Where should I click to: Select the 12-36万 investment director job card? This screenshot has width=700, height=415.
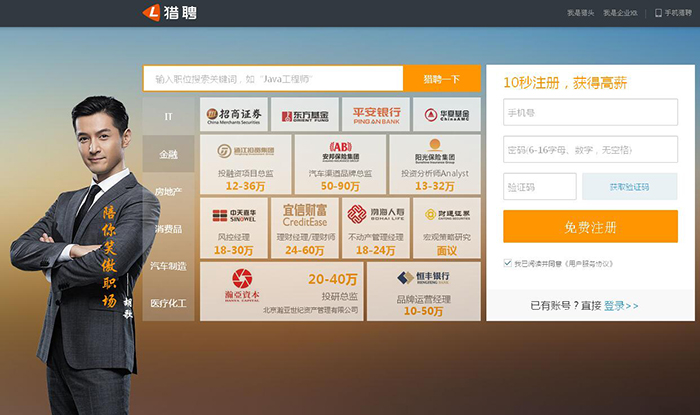click(x=246, y=165)
